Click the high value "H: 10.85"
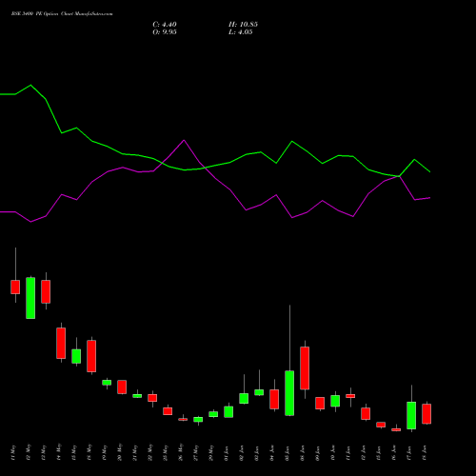This screenshot has width=476, height=476. [x=243, y=25]
